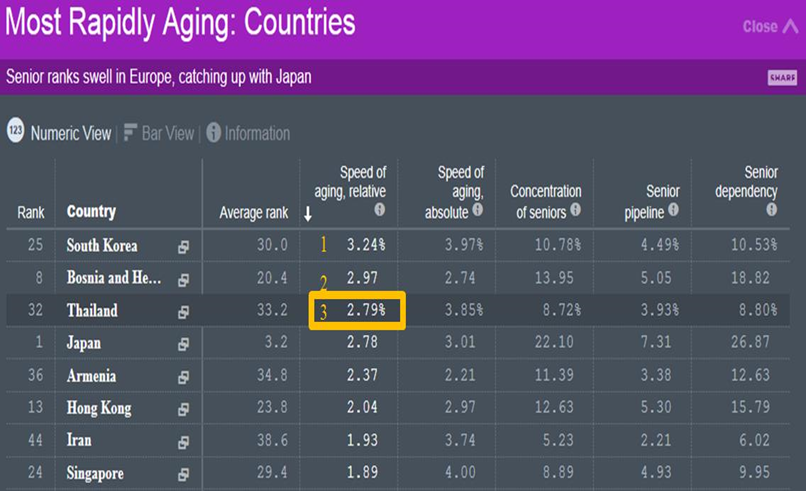Click the Bar View bars icon

click(130, 132)
